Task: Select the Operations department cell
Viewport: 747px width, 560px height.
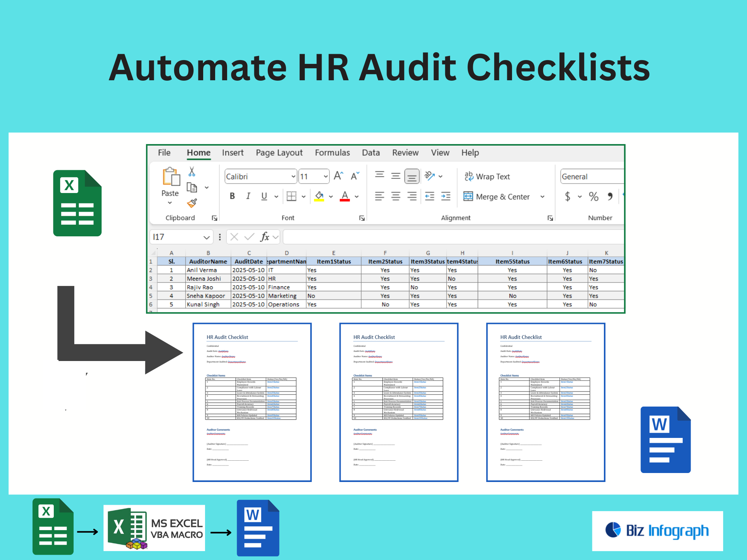Action: click(286, 304)
